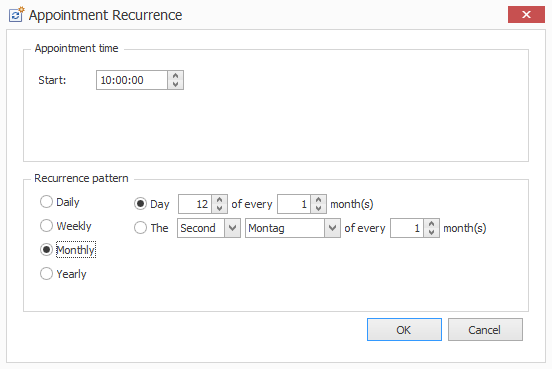The image size is (552, 369).
Task: Select the Day of every month radio
Action: pos(140,204)
